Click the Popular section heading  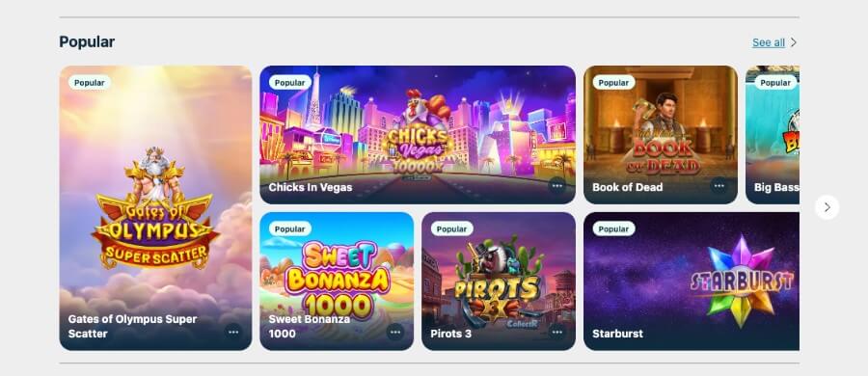[87, 42]
